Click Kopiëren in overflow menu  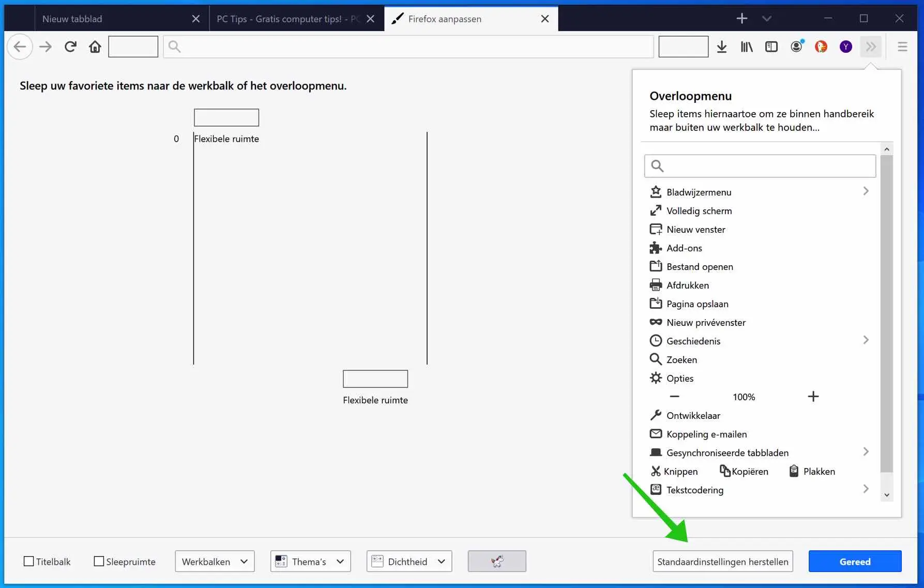(x=744, y=471)
